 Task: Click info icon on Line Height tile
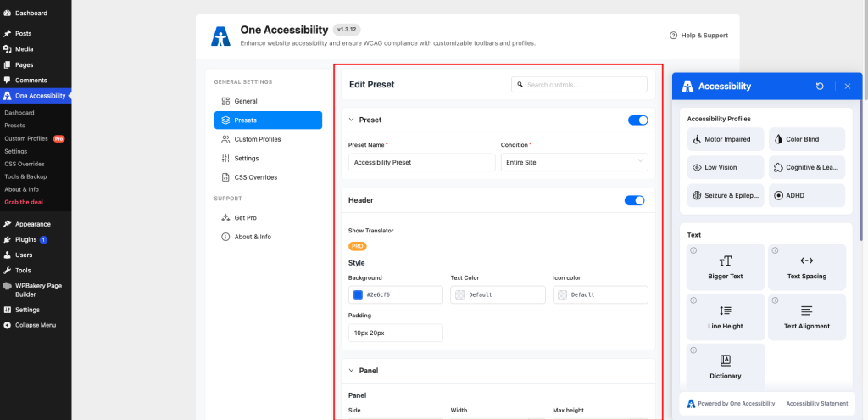coord(693,300)
